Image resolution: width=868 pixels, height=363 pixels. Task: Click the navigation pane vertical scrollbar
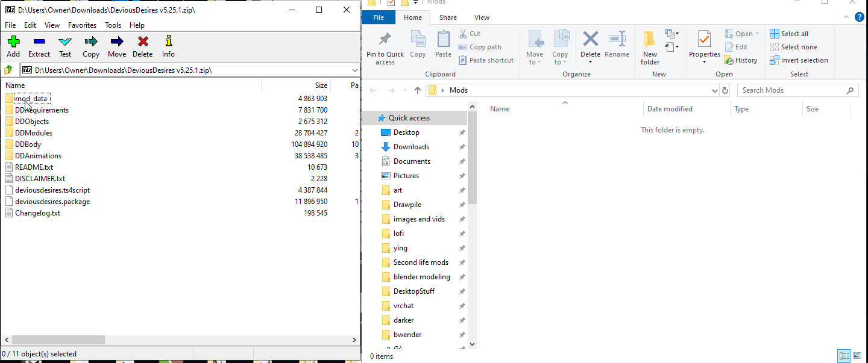pos(472,159)
